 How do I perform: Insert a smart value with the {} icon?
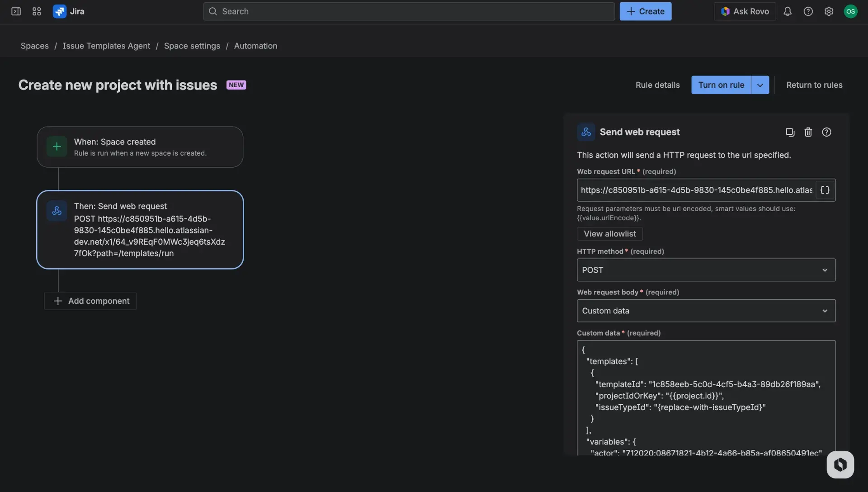tap(825, 190)
